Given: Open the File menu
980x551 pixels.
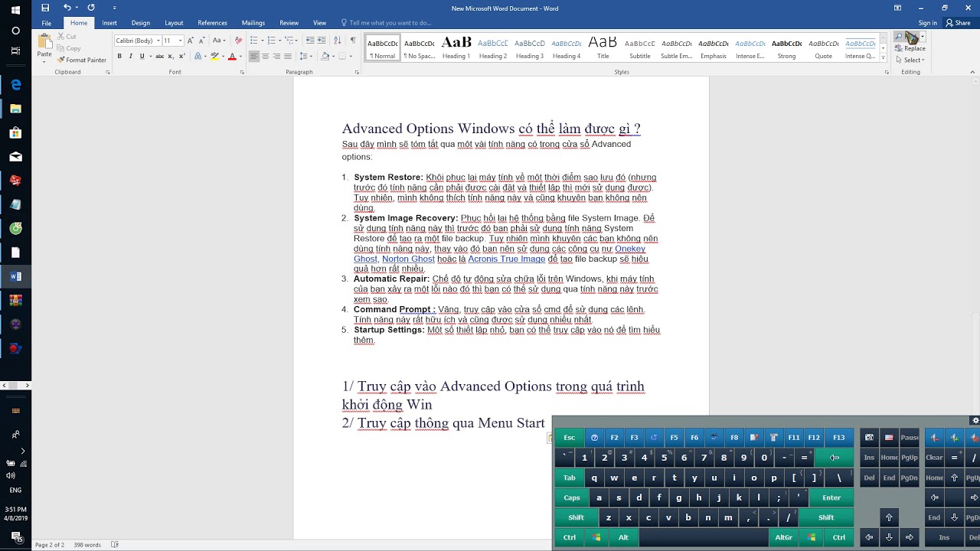Looking at the screenshot, I should tap(46, 23).
